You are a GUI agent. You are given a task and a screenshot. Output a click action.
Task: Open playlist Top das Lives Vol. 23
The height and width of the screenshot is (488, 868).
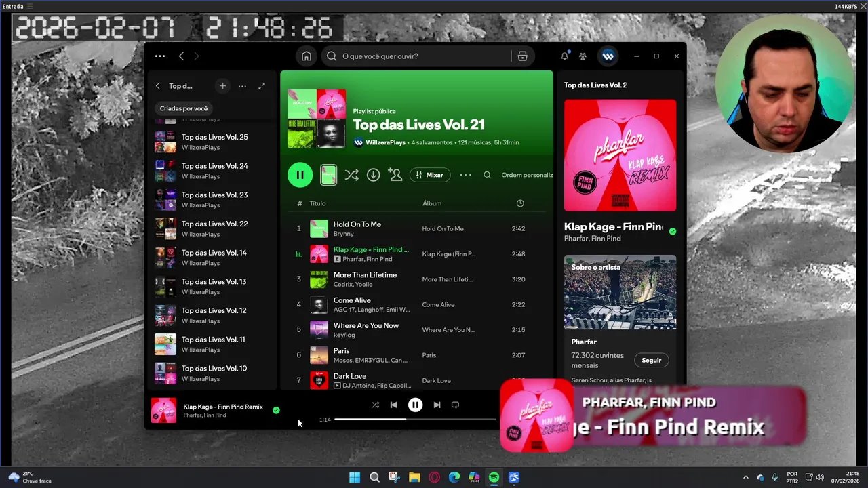coord(212,200)
